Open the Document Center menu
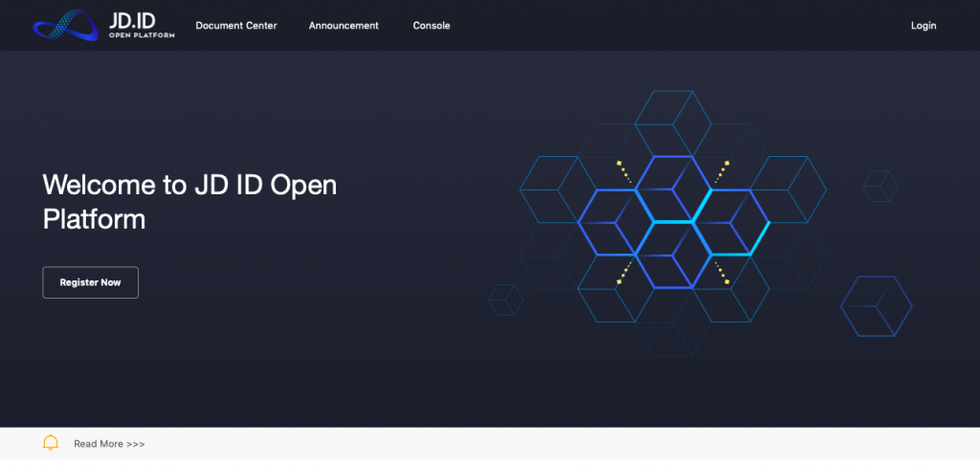 [x=236, y=26]
